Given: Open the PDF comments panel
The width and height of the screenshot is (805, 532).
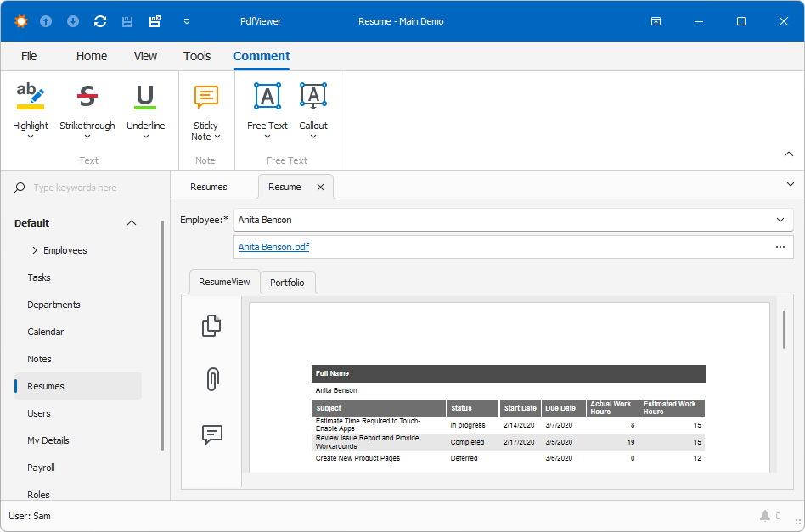Looking at the screenshot, I should coord(211,434).
